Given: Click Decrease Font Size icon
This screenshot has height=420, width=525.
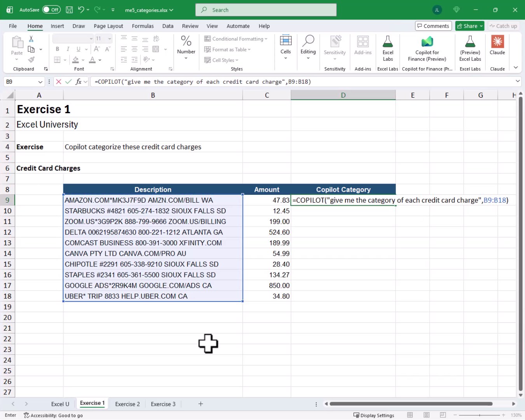Looking at the screenshot, I should (108, 49).
